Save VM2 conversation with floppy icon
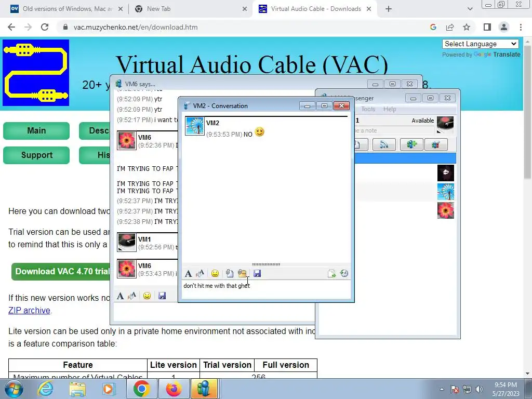The image size is (532, 399). coord(257,273)
